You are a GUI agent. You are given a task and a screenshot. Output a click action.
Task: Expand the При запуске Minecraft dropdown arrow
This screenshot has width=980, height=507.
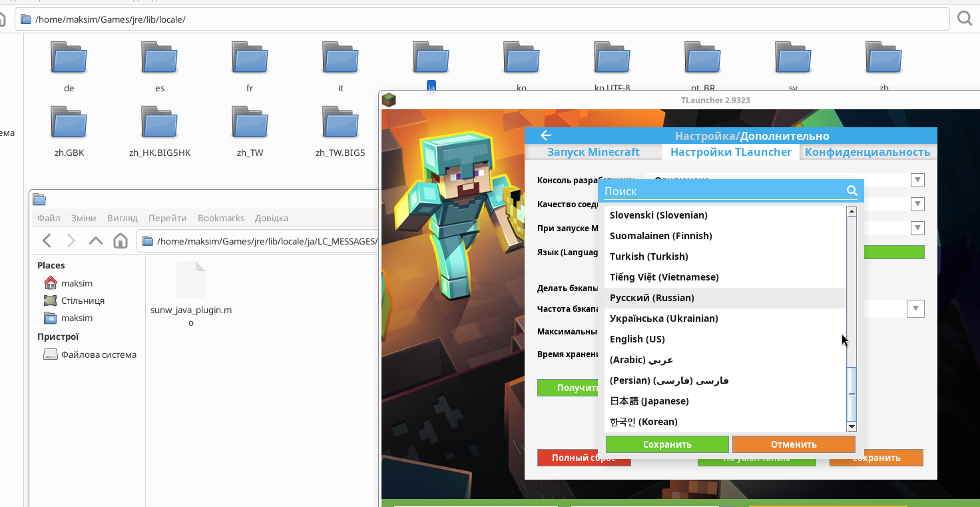[917, 228]
